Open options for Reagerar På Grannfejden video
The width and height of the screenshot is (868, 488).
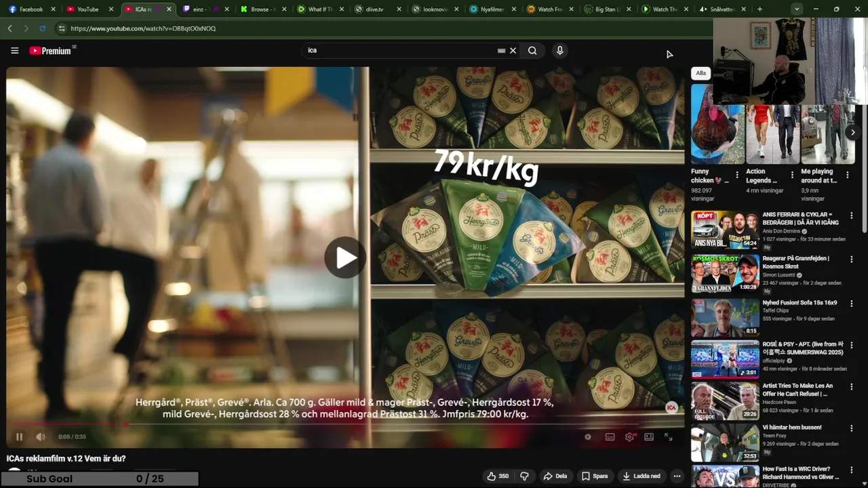click(852, 259)
